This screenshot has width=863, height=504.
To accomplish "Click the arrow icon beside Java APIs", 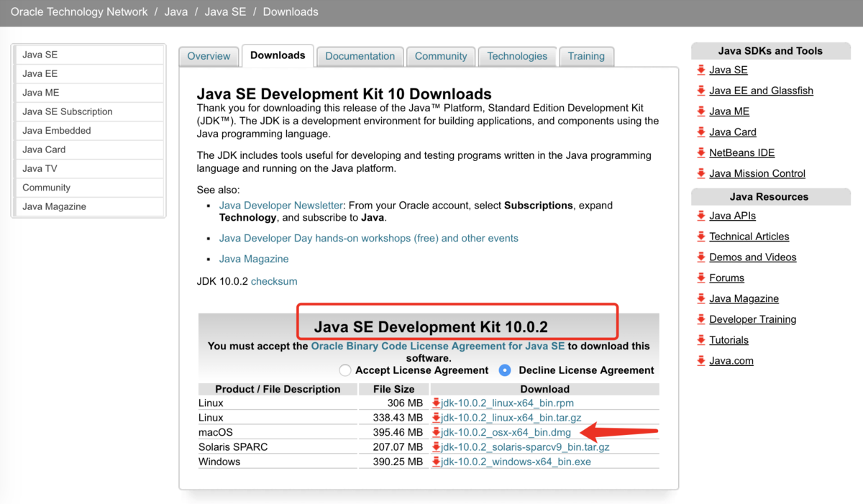I will coord(701,216).
